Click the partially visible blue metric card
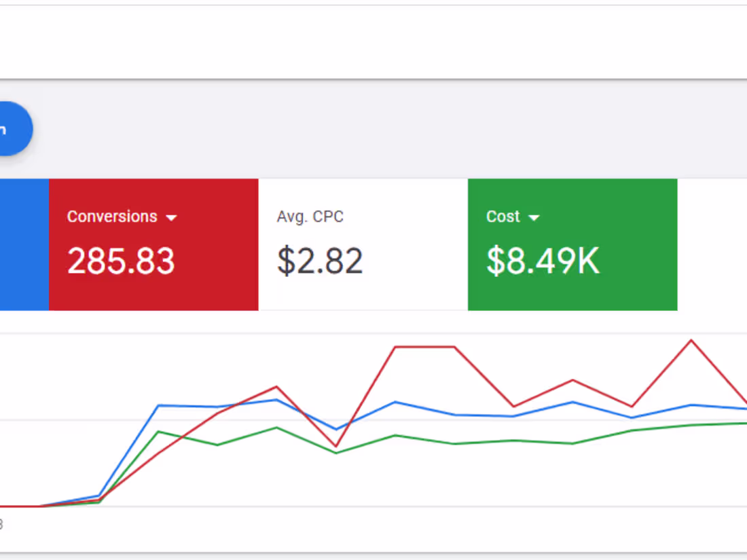 (24, 244)
